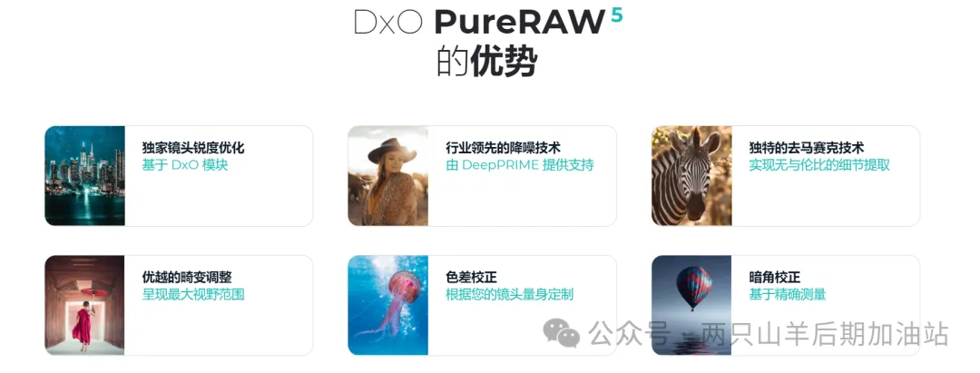The width and height of the screenshot is (980, 373).
Task: Open the zebra portrait thumbnail
Action: pos(691,175)
